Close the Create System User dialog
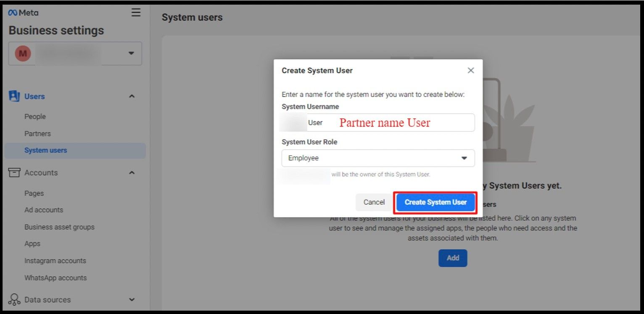 pyautogui.click(x=470, y=71)
